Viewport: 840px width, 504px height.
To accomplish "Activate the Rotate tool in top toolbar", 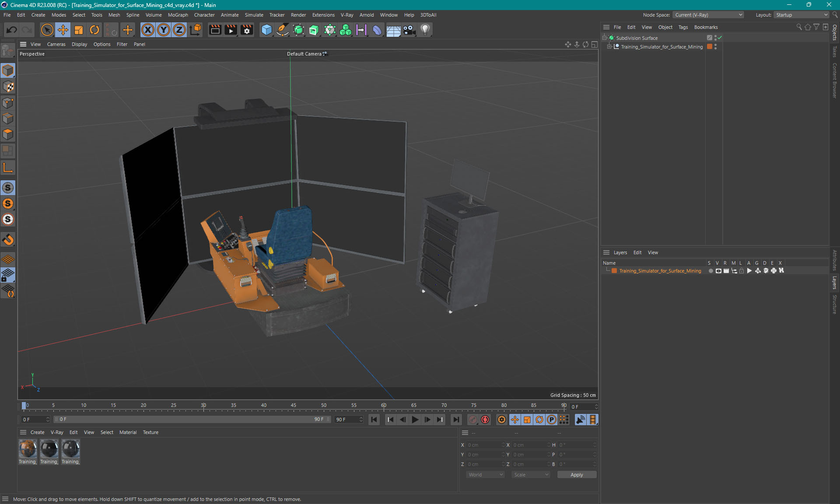I will pyautogui.click(x=94, y=30).
